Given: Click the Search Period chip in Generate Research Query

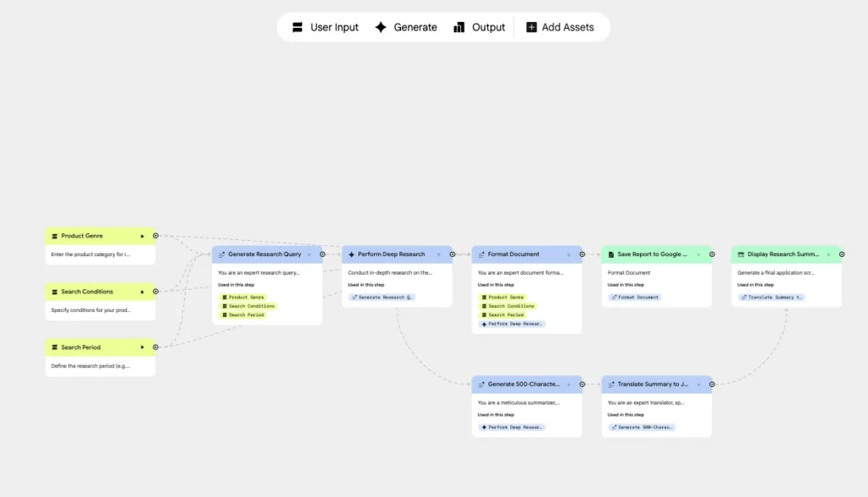Looking at the screenshot, I should [247, 315].
